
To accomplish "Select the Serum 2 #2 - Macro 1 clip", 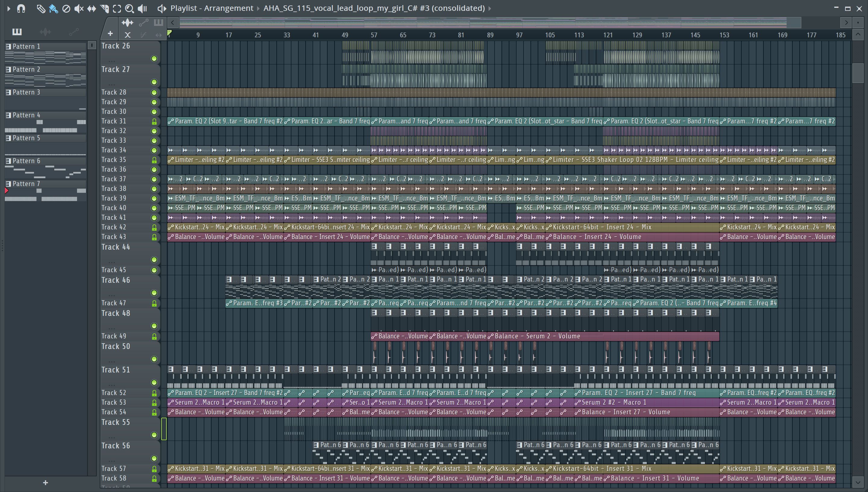I will (x=646, y=403).
